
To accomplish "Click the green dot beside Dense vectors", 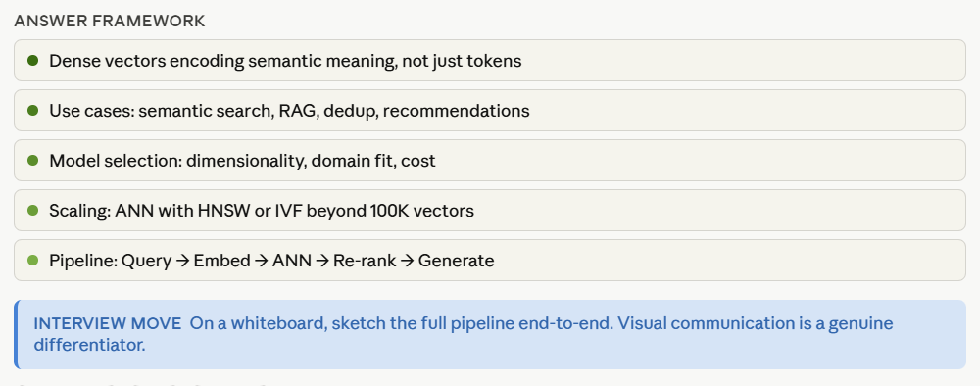I will coord(33,61).
